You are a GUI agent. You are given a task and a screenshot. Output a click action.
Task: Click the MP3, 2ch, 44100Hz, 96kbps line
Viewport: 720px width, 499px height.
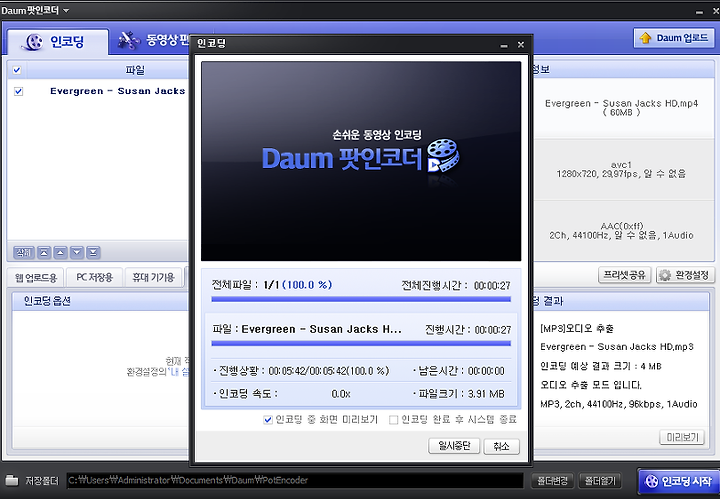[x=619, y=404]
